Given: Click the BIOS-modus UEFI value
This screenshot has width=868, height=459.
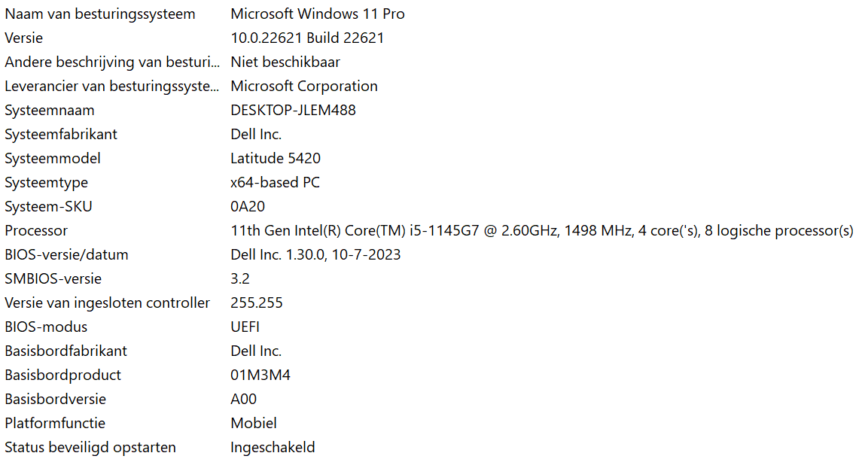Looking at the screenshot, I should click(x=245, y=327).
